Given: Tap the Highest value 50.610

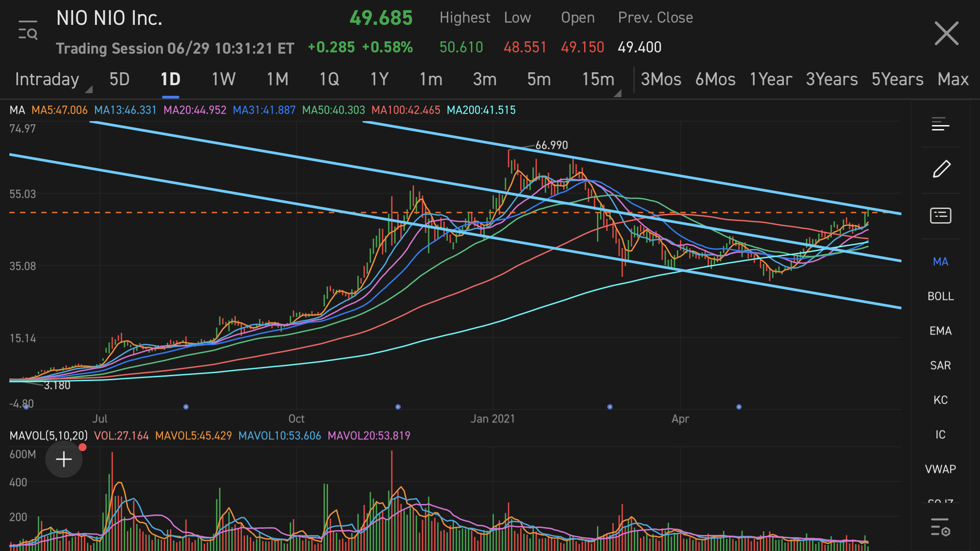Looking at the screenshot, I should point(461,47).
